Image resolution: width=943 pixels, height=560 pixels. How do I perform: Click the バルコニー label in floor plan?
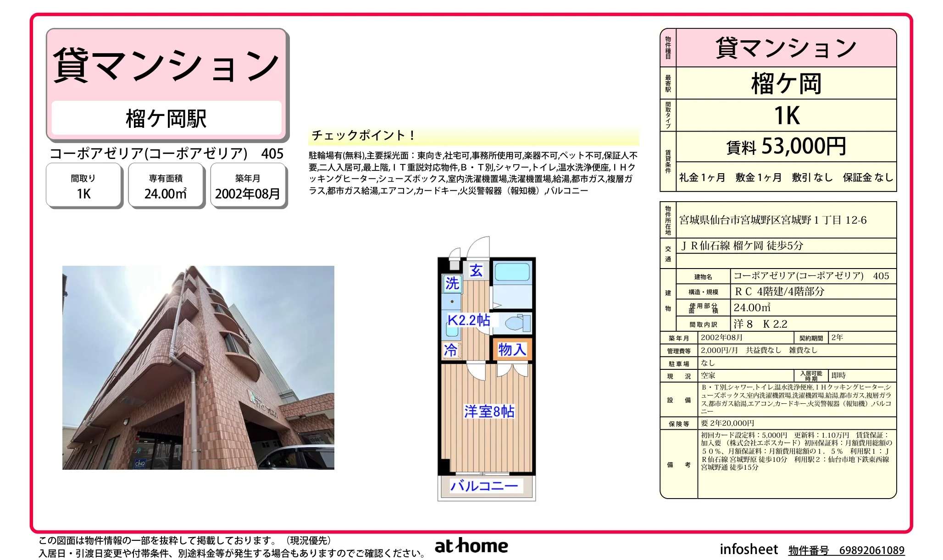484,485
